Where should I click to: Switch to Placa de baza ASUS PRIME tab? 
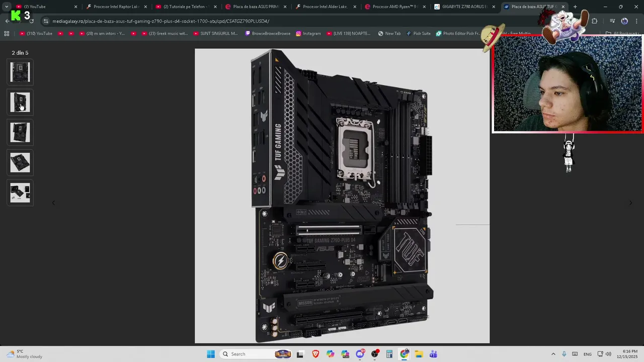256,7
